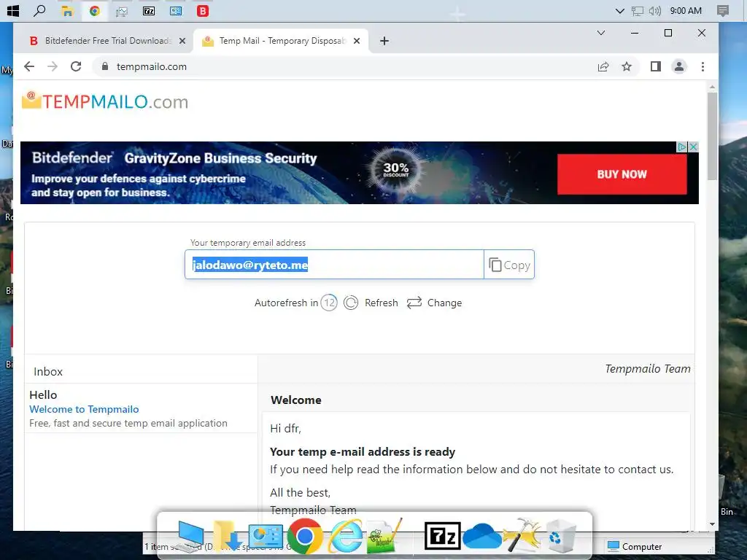Click the volume speaker tray icon

[x=654, y=10]
